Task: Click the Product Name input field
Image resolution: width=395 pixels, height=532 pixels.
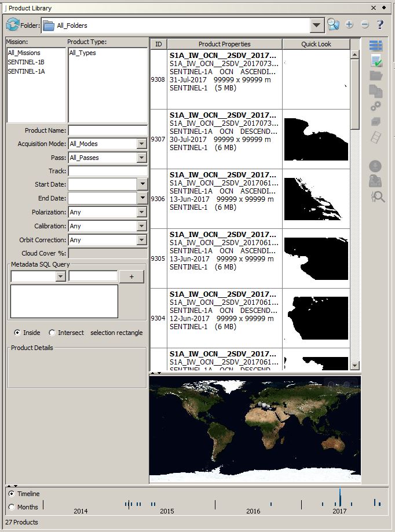Action: tap(108, 130)
